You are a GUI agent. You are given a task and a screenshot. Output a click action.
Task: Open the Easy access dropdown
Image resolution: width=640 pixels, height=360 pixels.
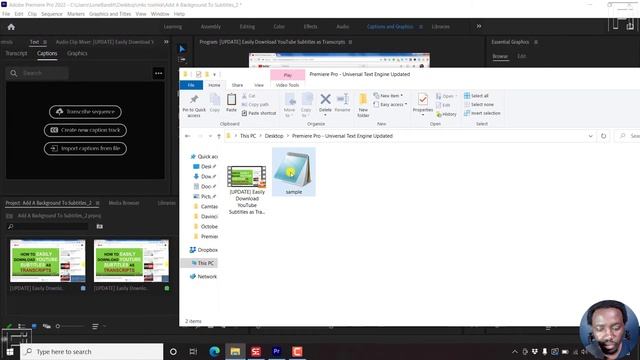tap(390, 104)
